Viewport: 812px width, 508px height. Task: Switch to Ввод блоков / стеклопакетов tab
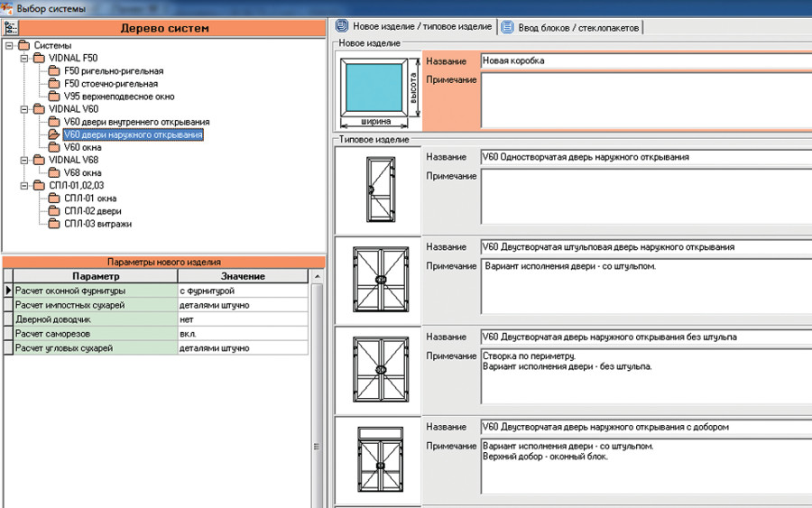click(570, 27)
